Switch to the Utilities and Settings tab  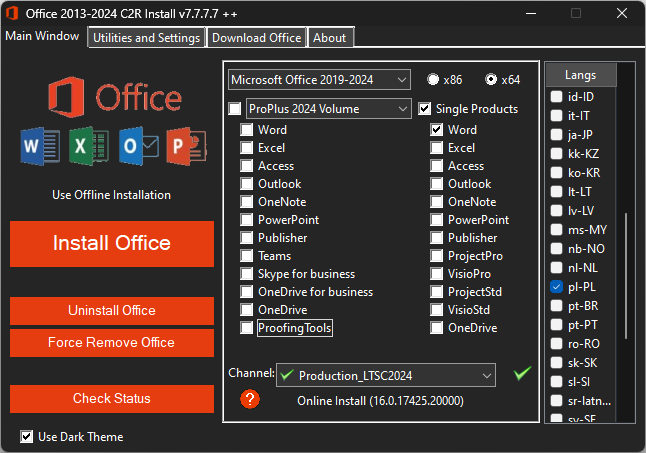146,38
